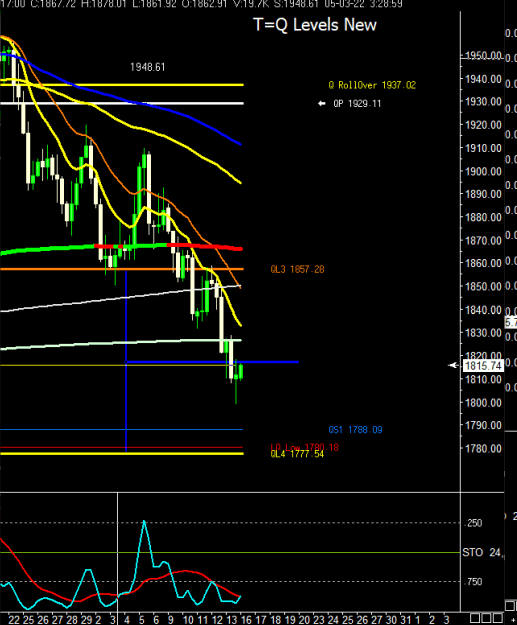The image size is (517, 625).
Task: Click date 29 on the time axis
Action: click(x=86, y=620)
